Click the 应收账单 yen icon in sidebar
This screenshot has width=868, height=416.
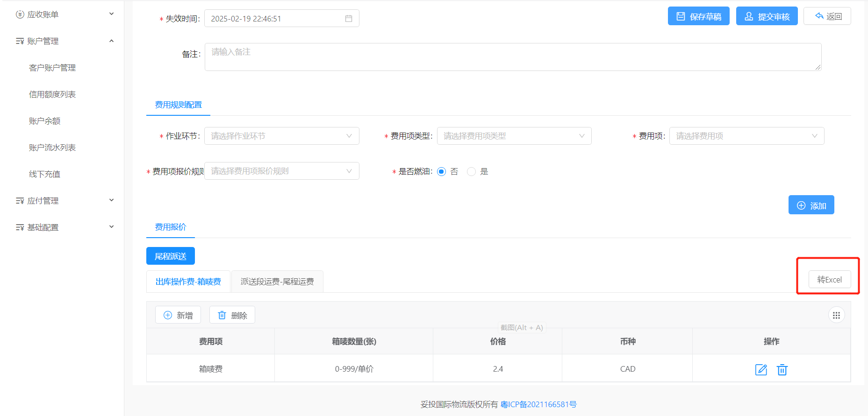(20, 14)
